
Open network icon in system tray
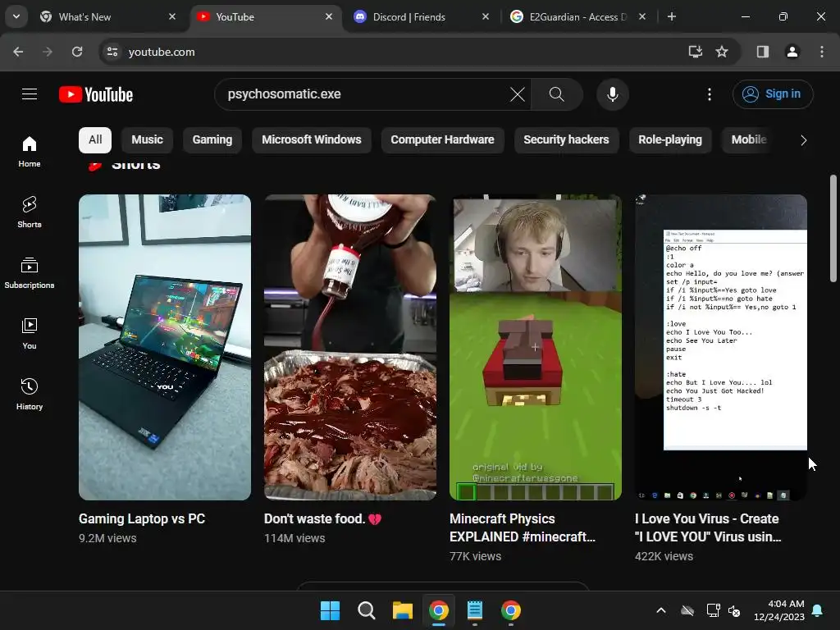pos(713,610)
